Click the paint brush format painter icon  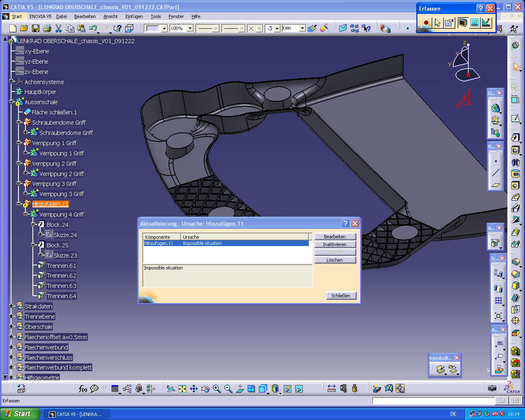pos(312,28)
